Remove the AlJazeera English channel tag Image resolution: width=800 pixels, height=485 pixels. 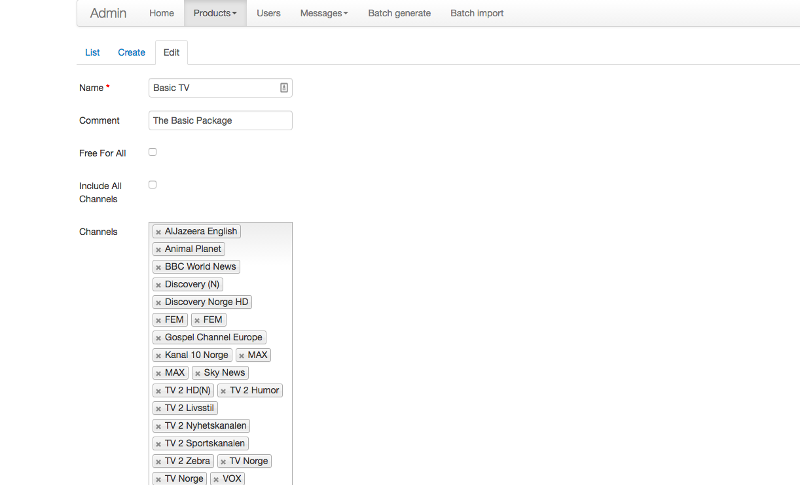tap(158, 232)
